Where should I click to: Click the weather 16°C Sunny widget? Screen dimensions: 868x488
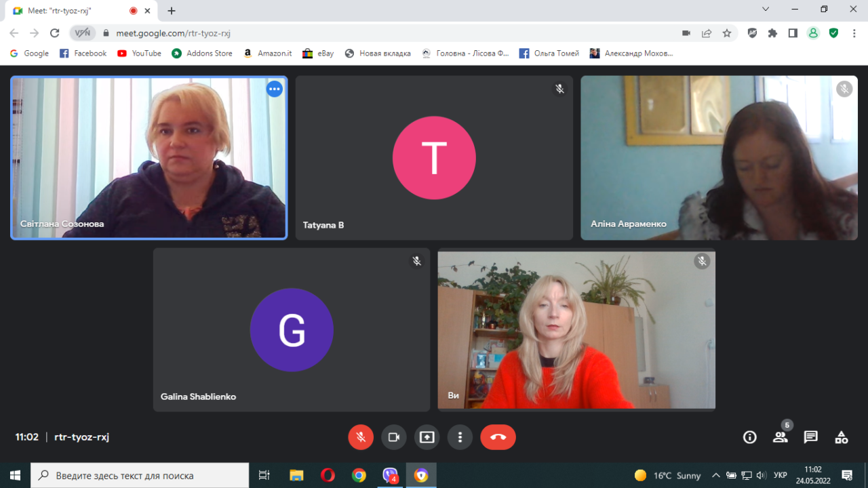tap(668, 475)
